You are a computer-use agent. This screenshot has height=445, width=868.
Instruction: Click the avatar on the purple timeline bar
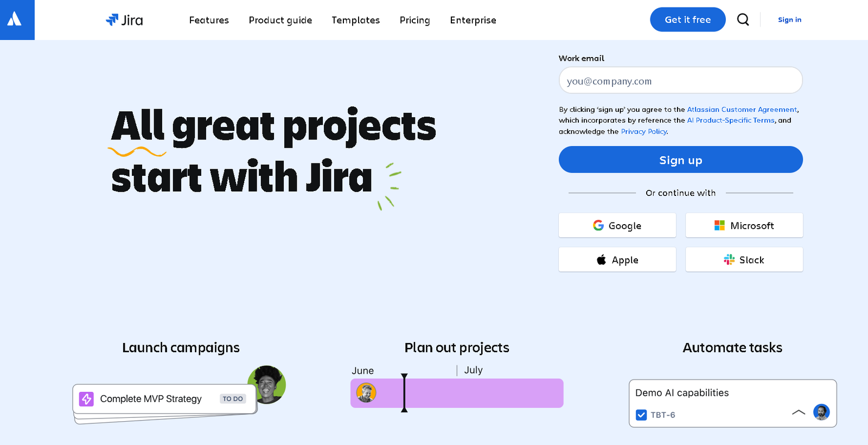click(x=366, y=392)
